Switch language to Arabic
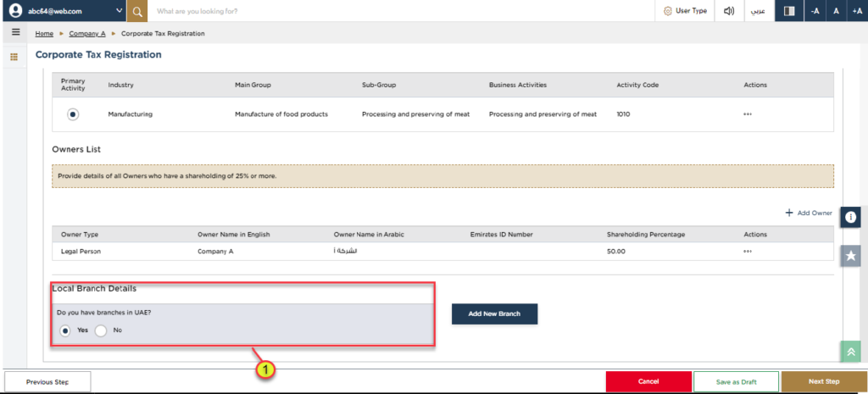This screenshot has height=394, width=868. [758, 10]
